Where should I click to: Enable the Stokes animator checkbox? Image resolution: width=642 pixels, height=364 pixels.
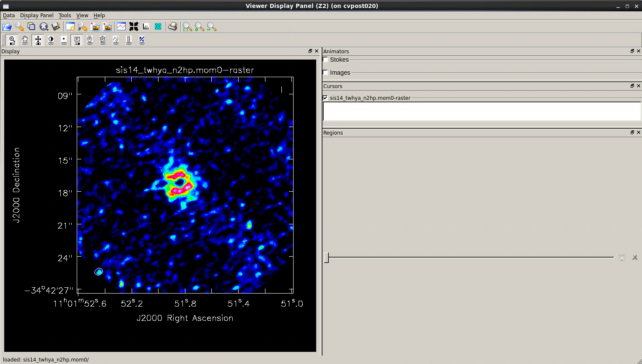(x=325, y=60)
